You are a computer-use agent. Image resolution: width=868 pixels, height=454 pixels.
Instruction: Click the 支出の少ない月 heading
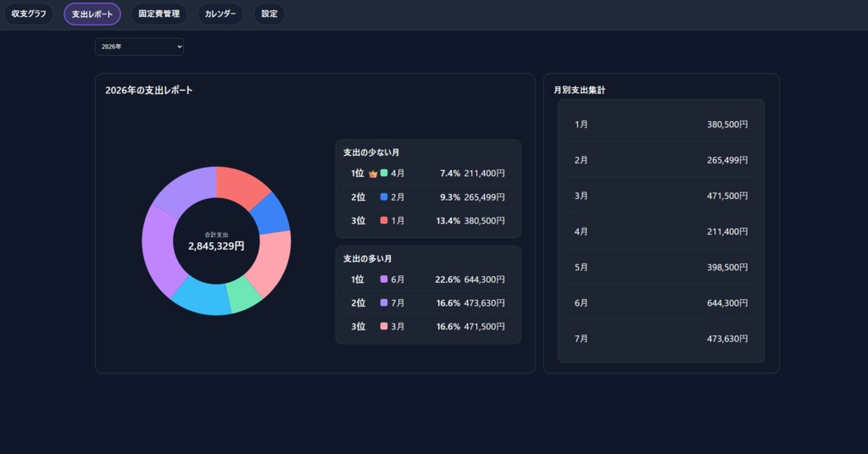(371, 152)
